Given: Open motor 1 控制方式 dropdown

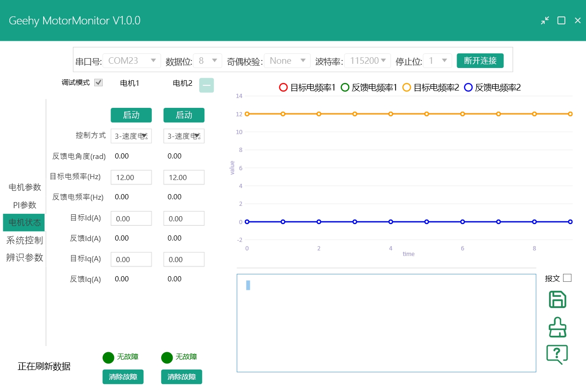Looking at the screenshot, I should coord(131,136).
